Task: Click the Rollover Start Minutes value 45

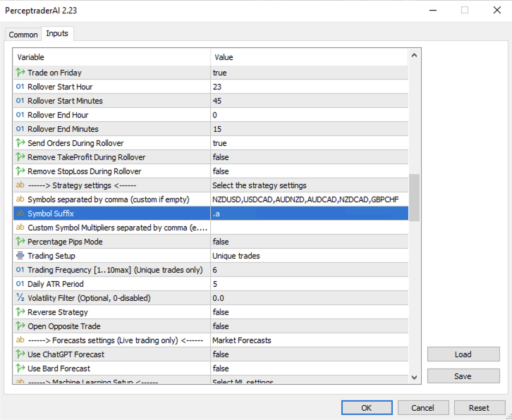Action: click(x=309, y=101)
